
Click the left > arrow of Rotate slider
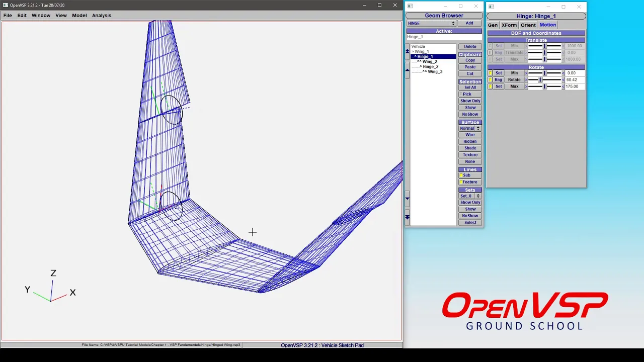coord(526,80)
